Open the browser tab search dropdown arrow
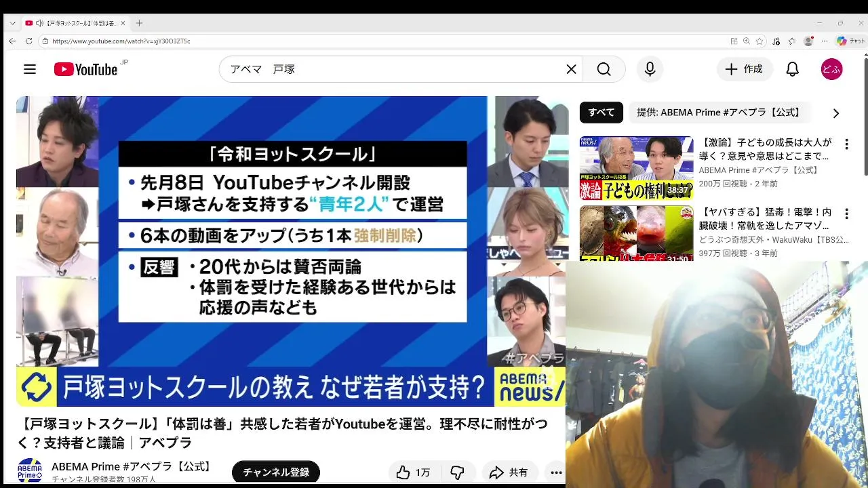 tap(12, 23)
